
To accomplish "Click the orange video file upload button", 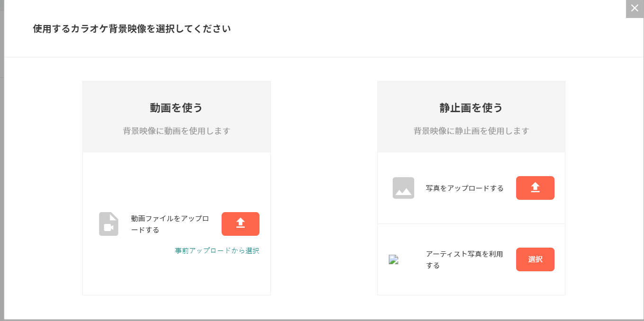I will point(241,224).
